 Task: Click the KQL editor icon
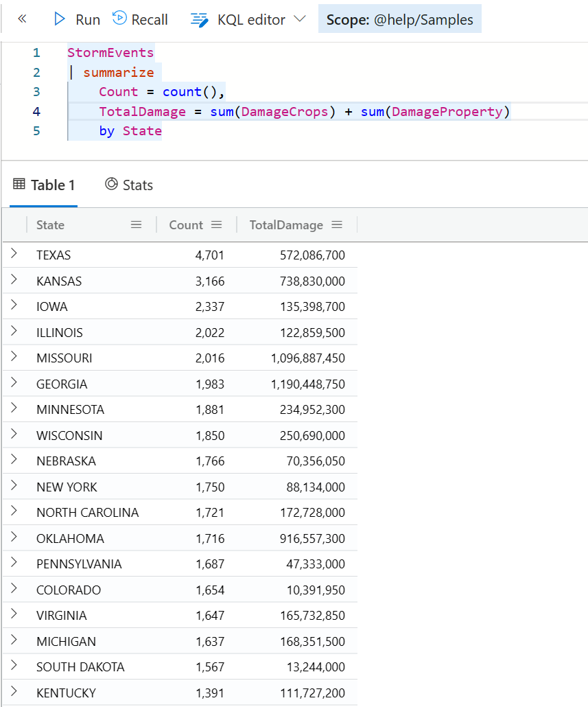click(x=200, y=20)
